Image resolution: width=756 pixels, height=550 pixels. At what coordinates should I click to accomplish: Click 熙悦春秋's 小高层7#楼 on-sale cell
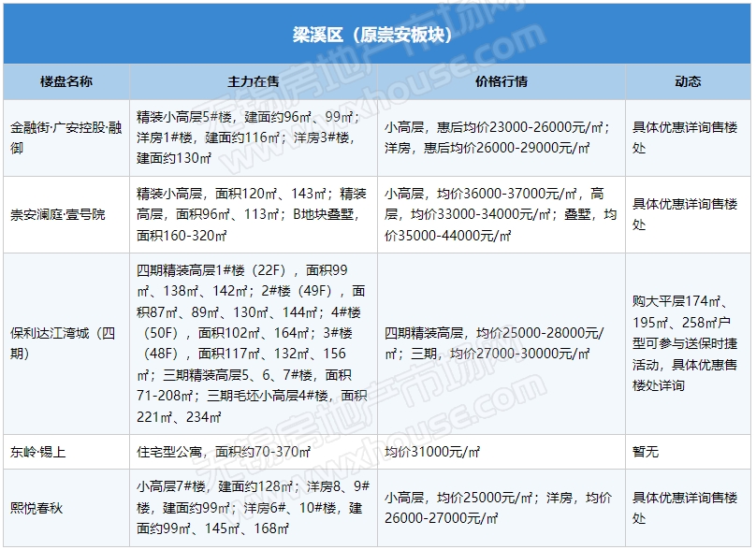[x=253, y=508]
